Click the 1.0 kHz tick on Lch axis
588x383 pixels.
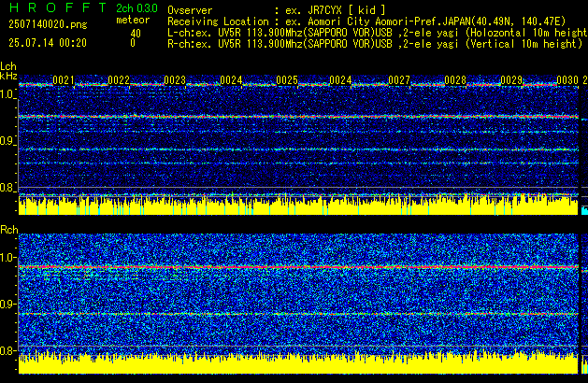click(8, 94)
